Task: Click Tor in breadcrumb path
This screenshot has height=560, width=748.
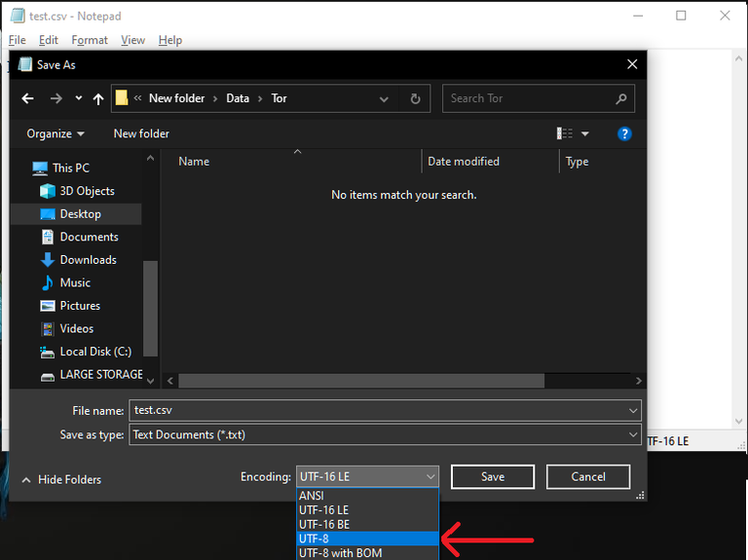Action: [280, 98]
